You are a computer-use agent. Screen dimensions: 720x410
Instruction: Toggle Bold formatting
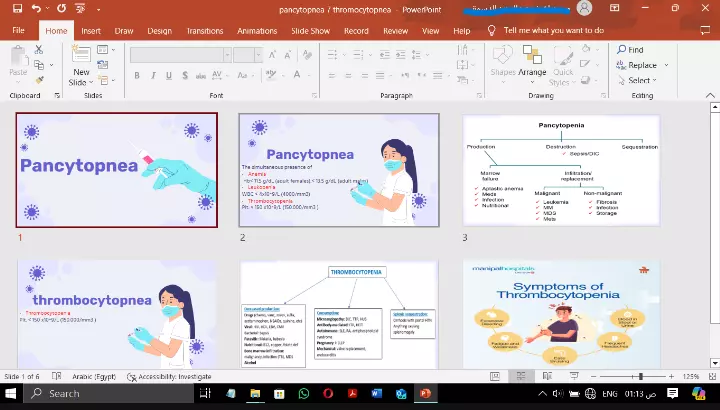tap(137, 75)
